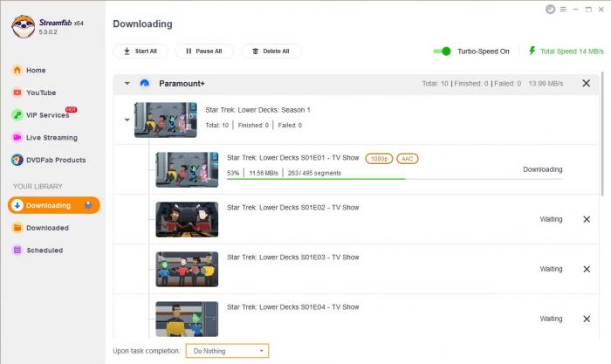611x364 pixels.
Task: Remove the Paramount+ download group
Action: pyautogui.click(x=586, y=84)
